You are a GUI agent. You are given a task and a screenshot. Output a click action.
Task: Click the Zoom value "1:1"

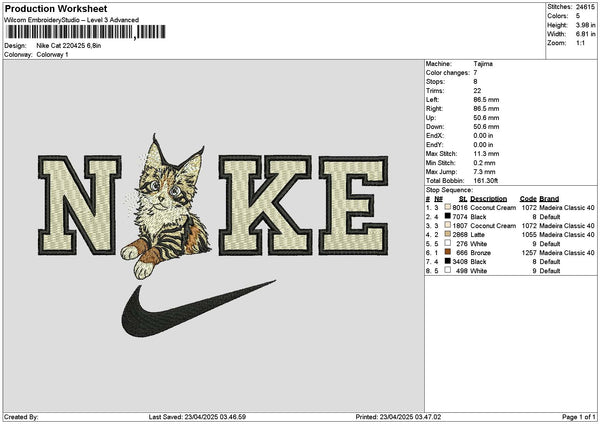580,43
